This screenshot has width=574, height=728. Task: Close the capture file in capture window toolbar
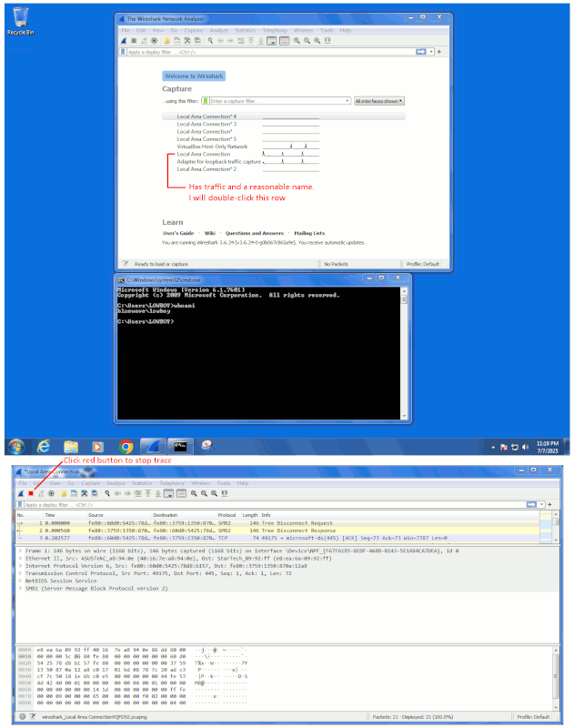click(84, 493)
